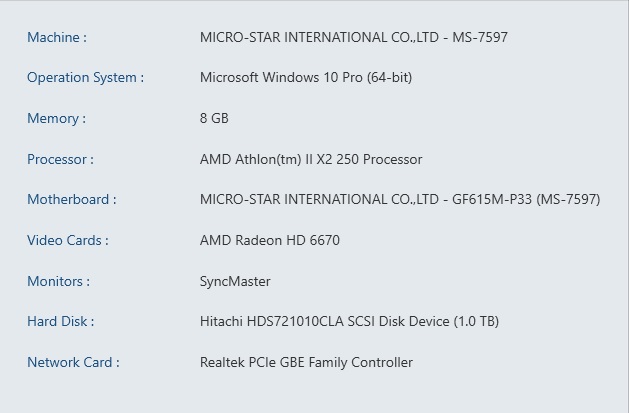Viewport: 629px width, 413px height.
Task: Click the Processor label
Action: (61, 159)
